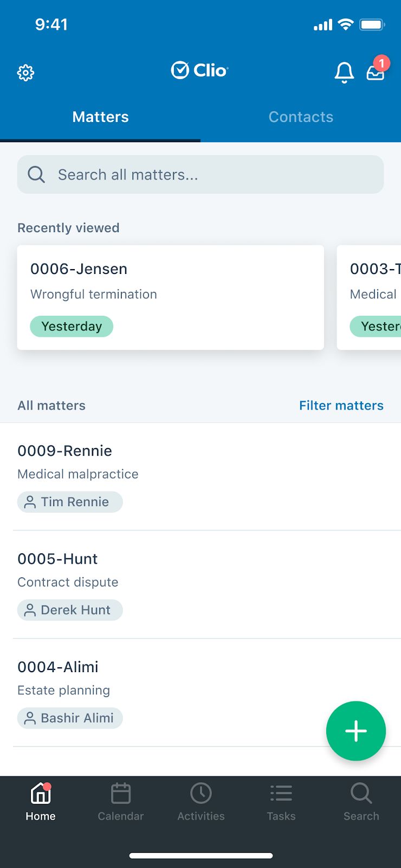Image resolution: width=401 pixels, height=868 pixels.
Task: Open Filter matters options
Action: [341, 405]
